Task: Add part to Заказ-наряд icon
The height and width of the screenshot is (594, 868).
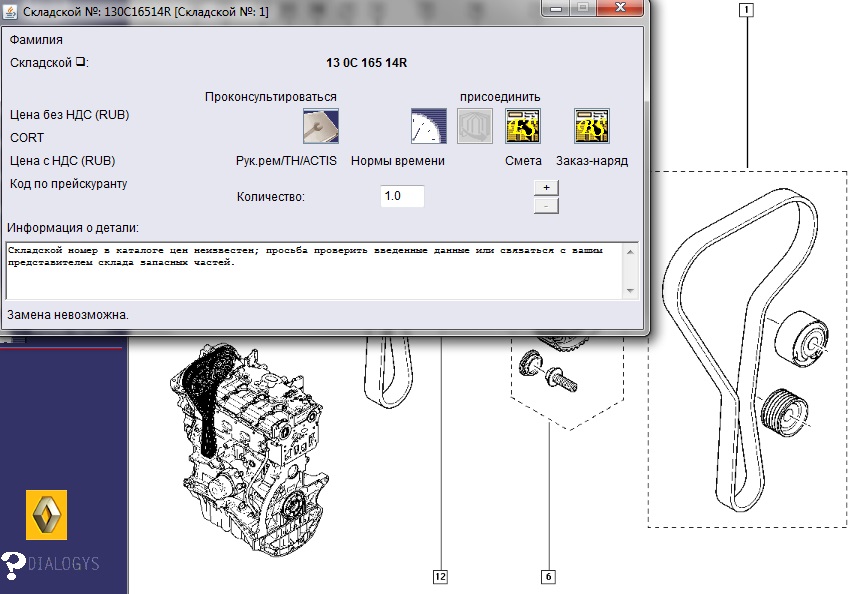Action: [x=591, y=126]
